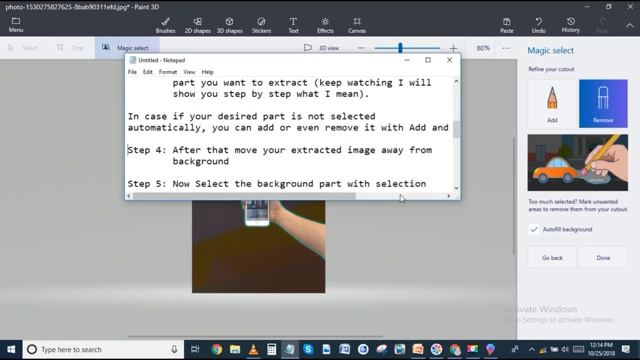The width and height of the screenshot is (640, 360).
Task: Click Notepad vertical scrollbar up arrow
Action: (x=456, y=82)
